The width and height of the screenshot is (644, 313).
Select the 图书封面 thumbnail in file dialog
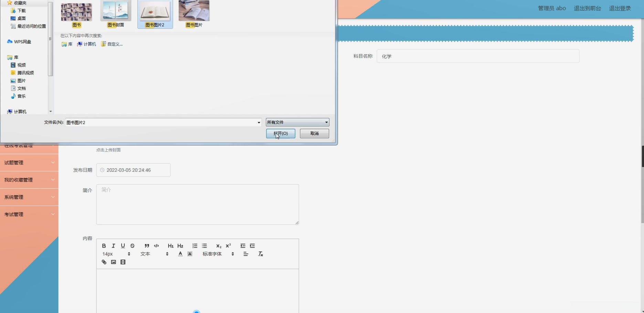click(x=116, y=14)
